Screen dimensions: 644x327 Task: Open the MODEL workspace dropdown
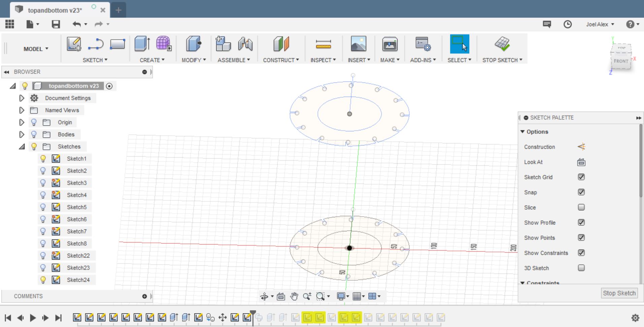pos(36,49)
